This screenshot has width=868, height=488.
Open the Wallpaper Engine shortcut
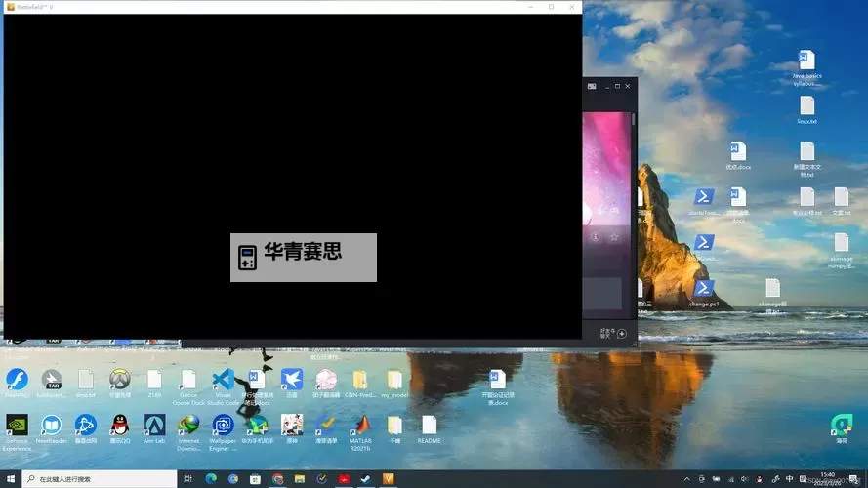(223, 425)
